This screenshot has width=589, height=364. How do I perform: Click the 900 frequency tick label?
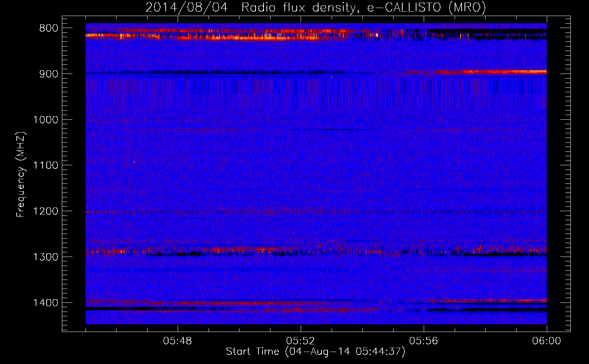click(x=49, y=74)
